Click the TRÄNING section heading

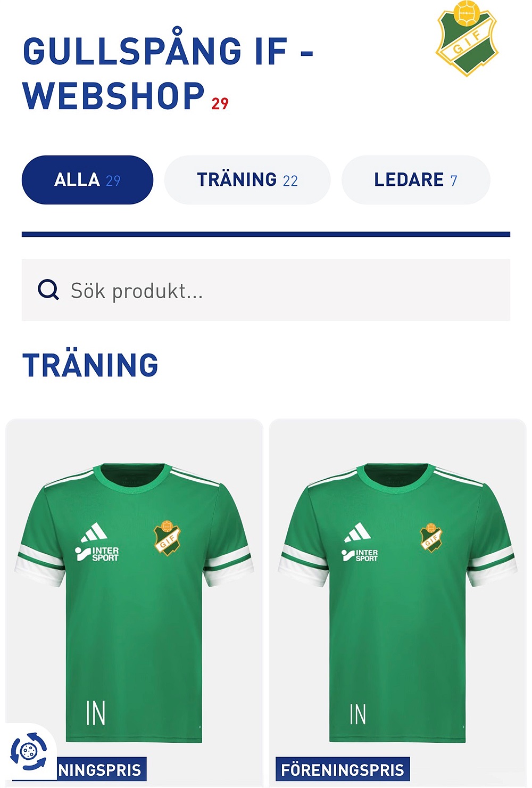tap(90, 365)
